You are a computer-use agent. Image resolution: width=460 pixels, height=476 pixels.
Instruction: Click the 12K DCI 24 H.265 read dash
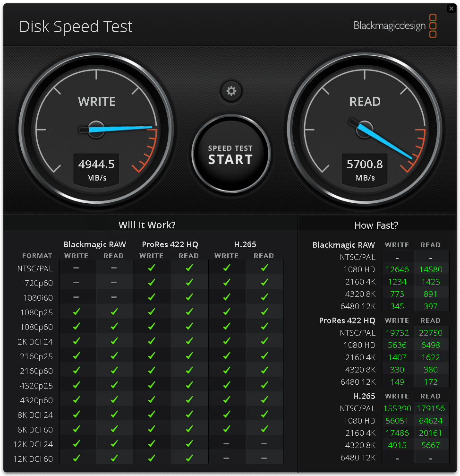[x=264, y=443]
